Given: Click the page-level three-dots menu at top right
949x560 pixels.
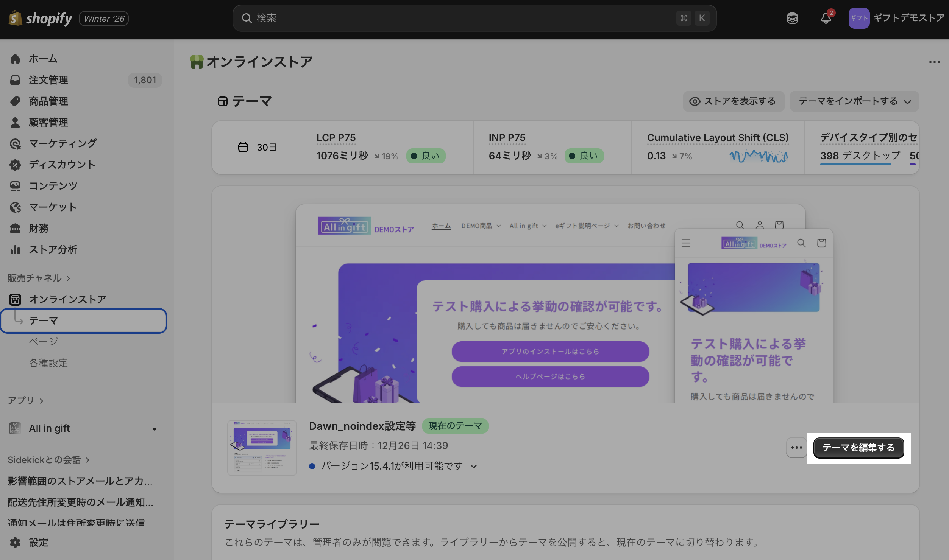Looking at the screenshot, I should click(x=934, y=62).
